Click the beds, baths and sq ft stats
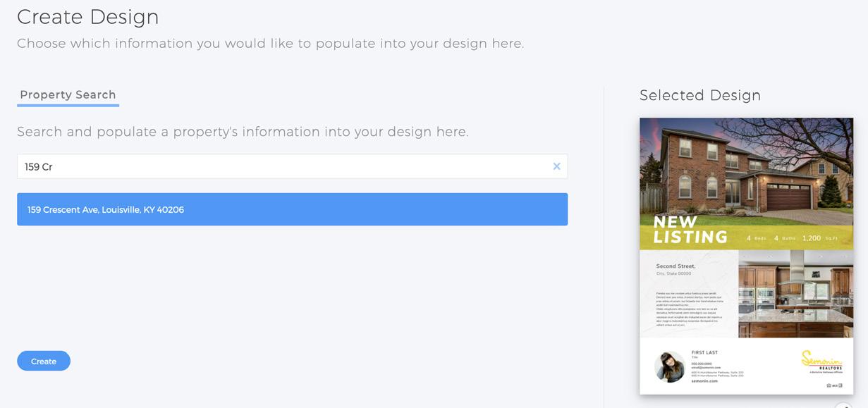 792,238
